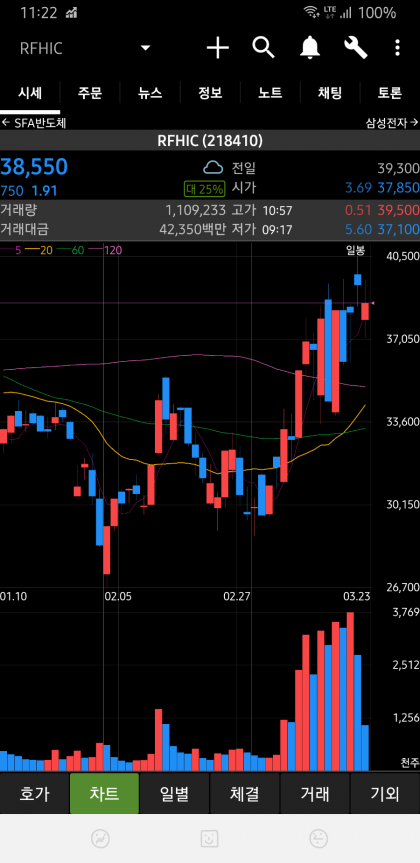
Task: Open the 거래 bottom tab
Action: pos(315,794)
